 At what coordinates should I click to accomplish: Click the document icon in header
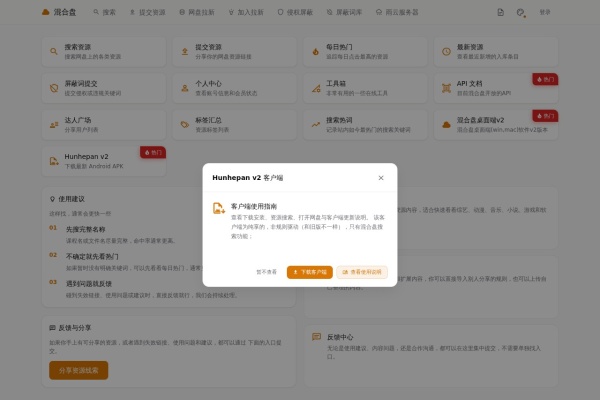501,12
